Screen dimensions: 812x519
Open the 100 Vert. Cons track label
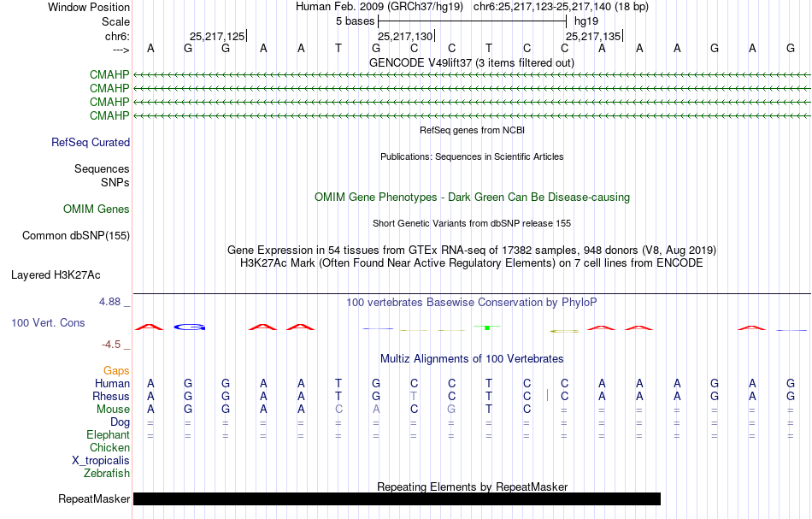click(x=48, y=322)
